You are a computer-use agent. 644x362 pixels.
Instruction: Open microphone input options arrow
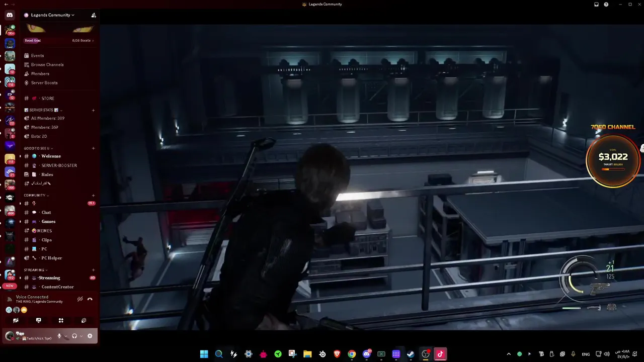(65, 336)
